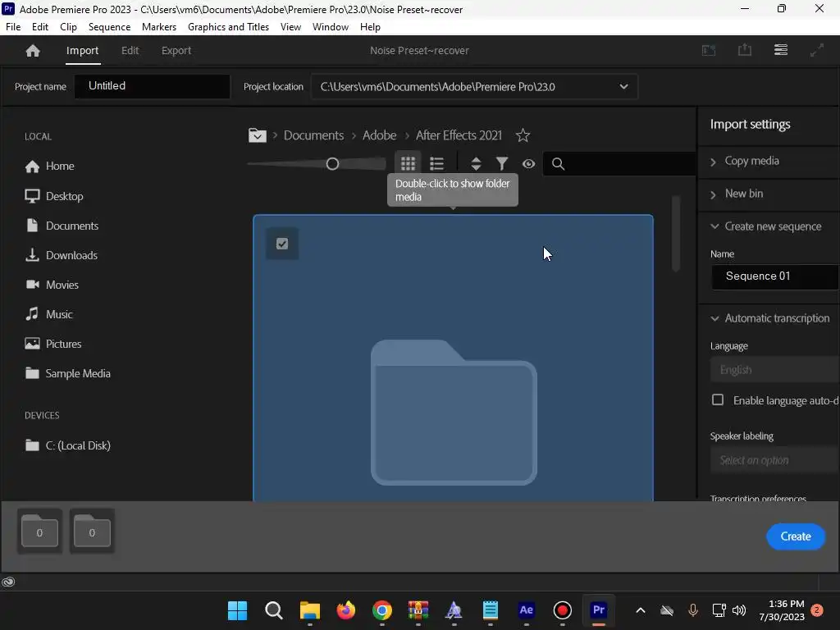Open the Clip menu
The height and width of the screenshot is (630, 840).
68,27
